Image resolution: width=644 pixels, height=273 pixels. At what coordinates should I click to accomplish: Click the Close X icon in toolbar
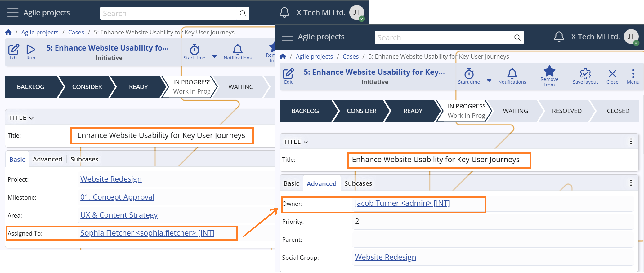click(x=612, y=74)
